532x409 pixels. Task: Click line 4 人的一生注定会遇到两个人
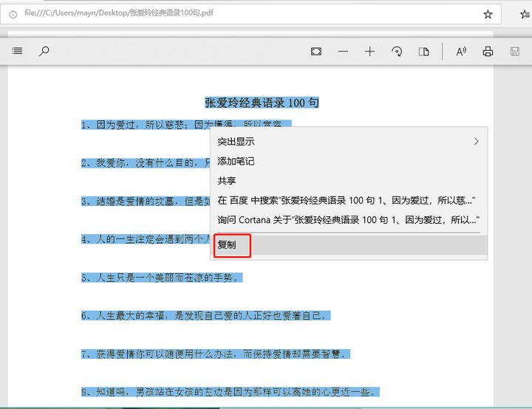[146, 239]
